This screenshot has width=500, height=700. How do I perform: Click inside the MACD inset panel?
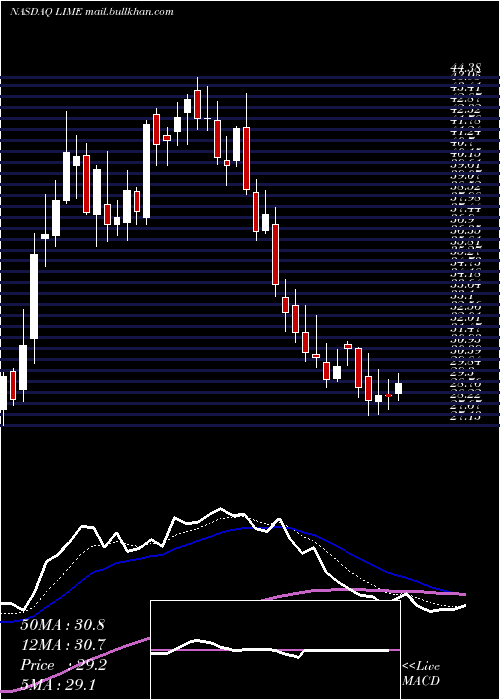pyautogui.click(x=275, y=650)
